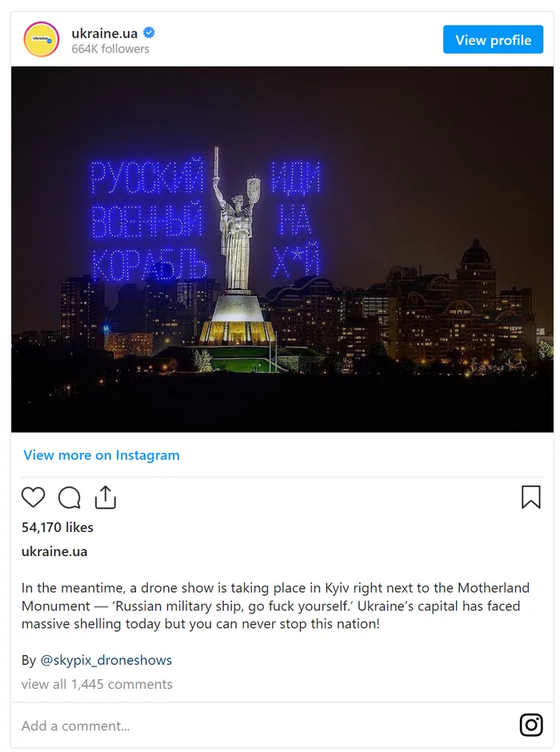Click the blue verified badge
This screenshot has width=560, height=752.
149,33
